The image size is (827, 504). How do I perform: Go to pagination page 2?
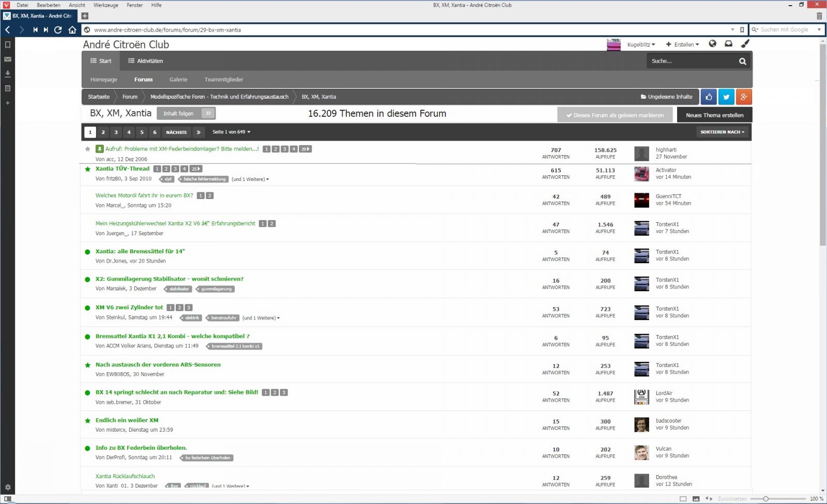103,132
